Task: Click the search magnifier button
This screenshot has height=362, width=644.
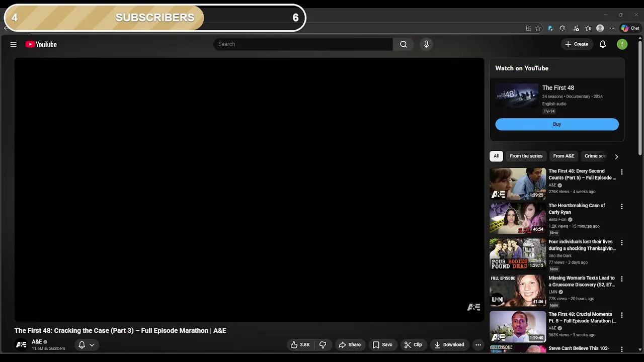Action: (x=404, y=44)
